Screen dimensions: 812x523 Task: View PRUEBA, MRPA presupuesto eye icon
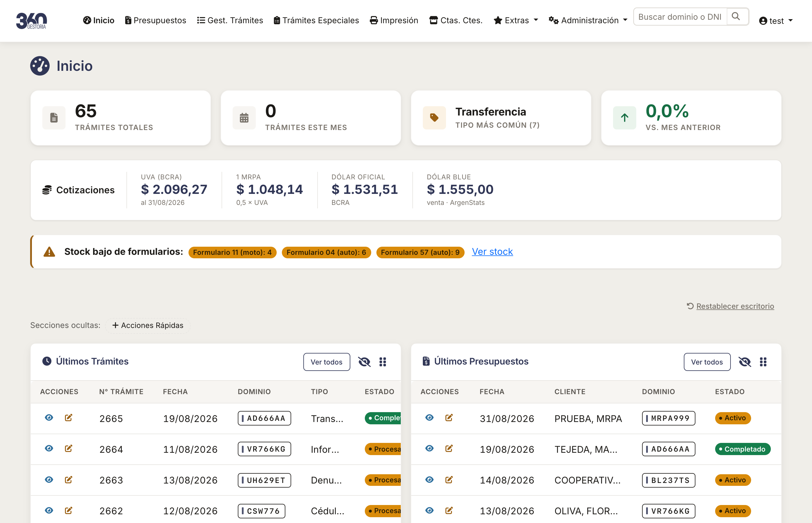[429, 417]
